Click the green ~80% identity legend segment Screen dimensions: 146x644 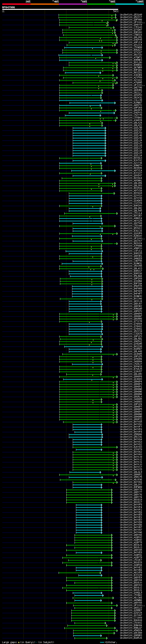pos(101,4)
